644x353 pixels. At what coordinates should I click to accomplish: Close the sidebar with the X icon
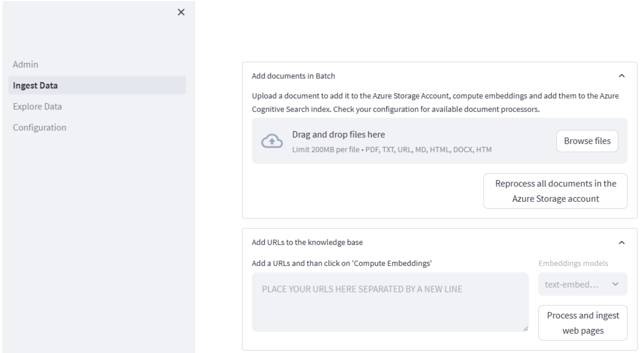point(181,13)
